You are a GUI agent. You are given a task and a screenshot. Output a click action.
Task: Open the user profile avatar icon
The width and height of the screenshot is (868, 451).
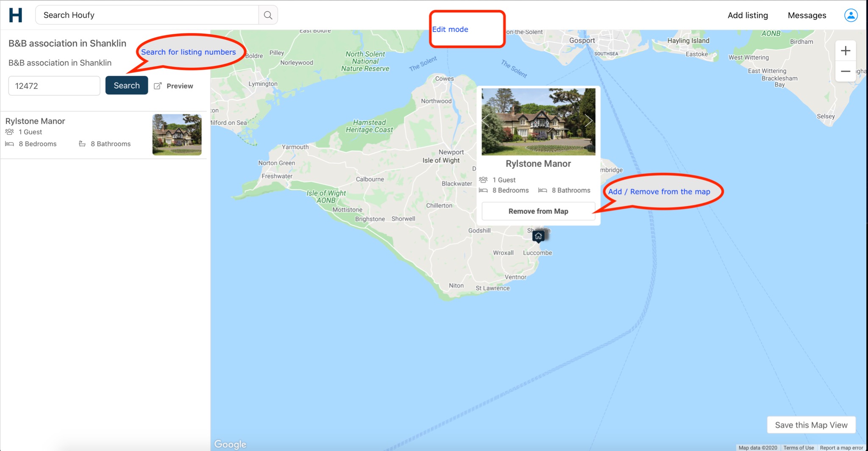(x=851, y=15)
